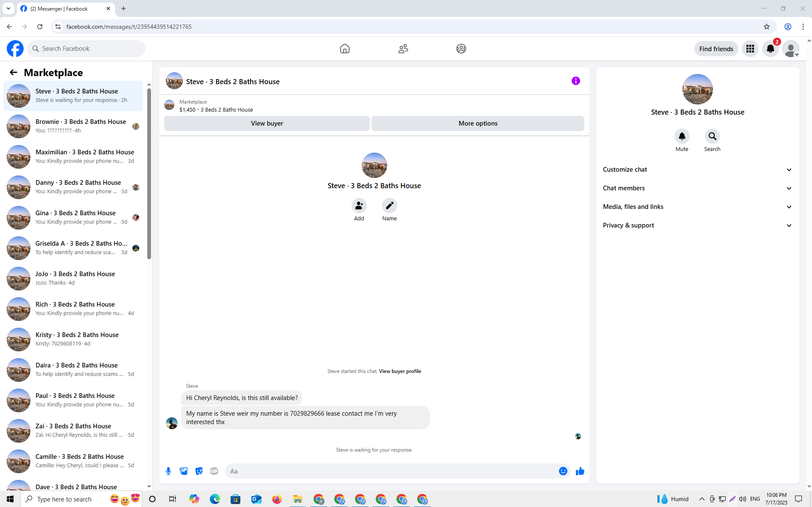Screen dimensions: 812x507
Task: Show hidden system tray icons
Action: point(702,499)
